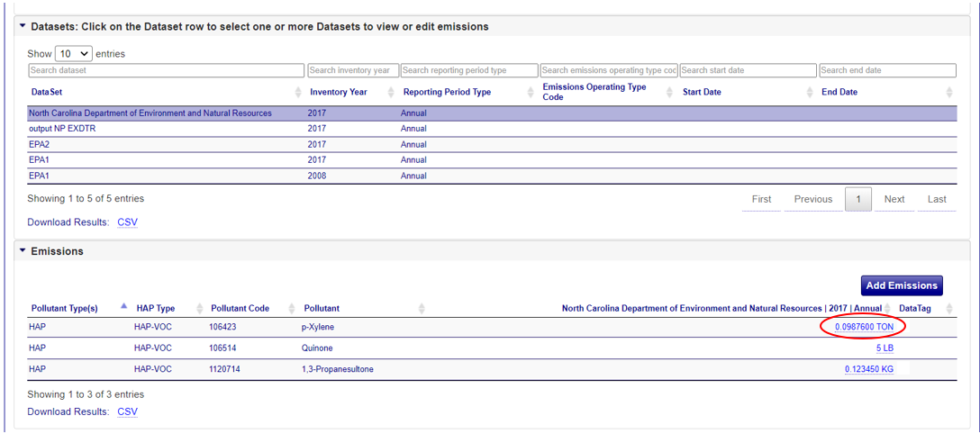Sort by Pollutant column arrows
Screen dimensions: 980x434
pyautogui.click(x=422, y=309)
